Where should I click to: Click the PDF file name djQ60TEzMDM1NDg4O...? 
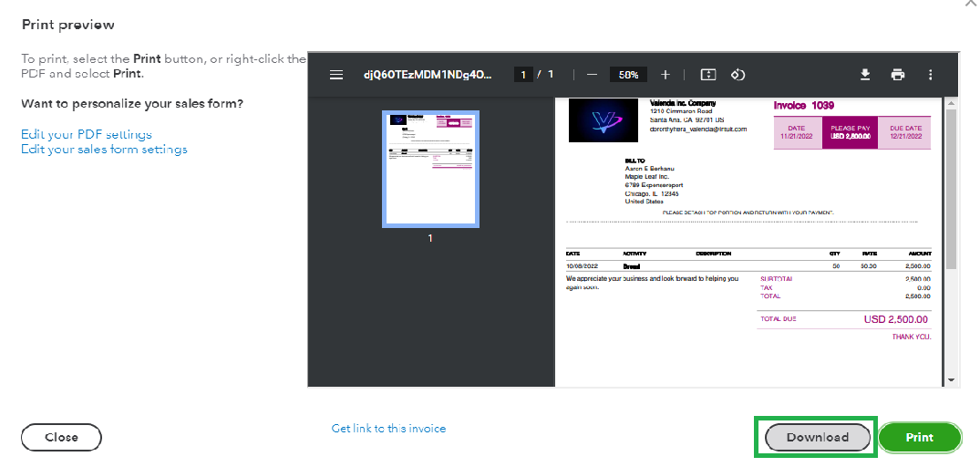[428, 75]
